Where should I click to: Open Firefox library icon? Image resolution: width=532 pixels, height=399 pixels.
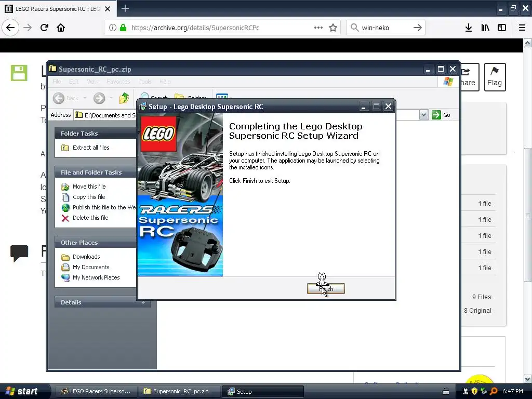coord(485,28)
